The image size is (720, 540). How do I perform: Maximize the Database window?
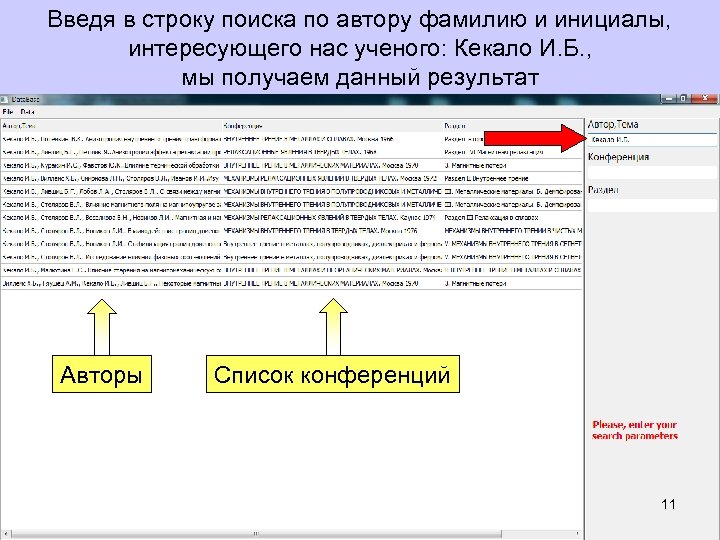(x=684, y=98)
